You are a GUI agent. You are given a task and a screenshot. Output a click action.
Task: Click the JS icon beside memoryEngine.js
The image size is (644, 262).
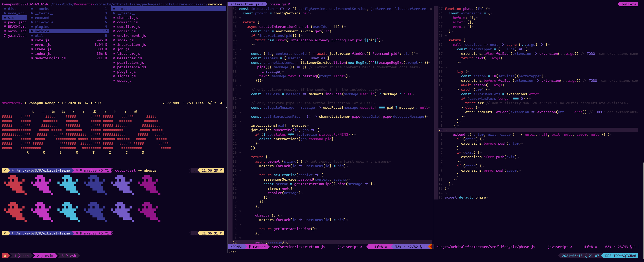coord(32,58)
